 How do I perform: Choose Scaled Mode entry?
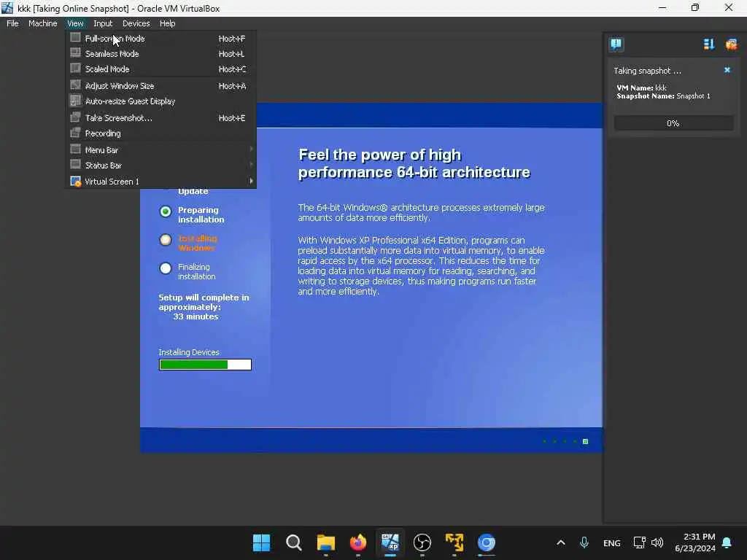pyautogui.click(x=160, y=69)
